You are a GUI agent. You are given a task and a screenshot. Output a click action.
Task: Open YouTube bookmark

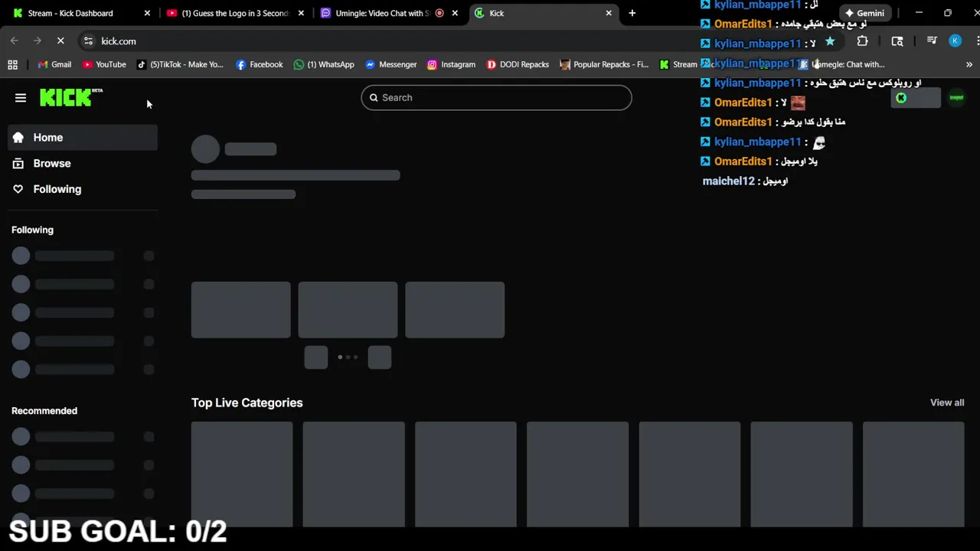(104, 64)
